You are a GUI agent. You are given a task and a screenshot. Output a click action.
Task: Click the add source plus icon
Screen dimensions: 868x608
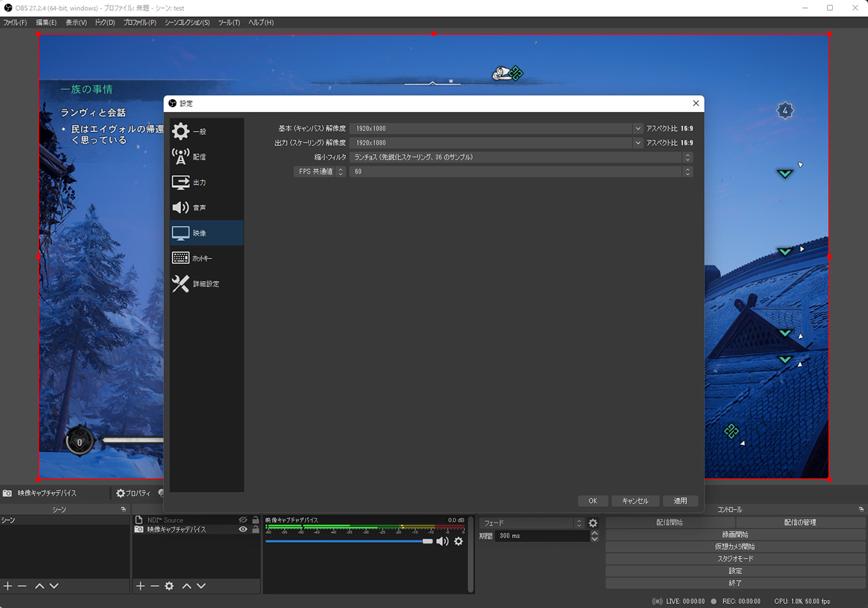(x=140, y=586)
